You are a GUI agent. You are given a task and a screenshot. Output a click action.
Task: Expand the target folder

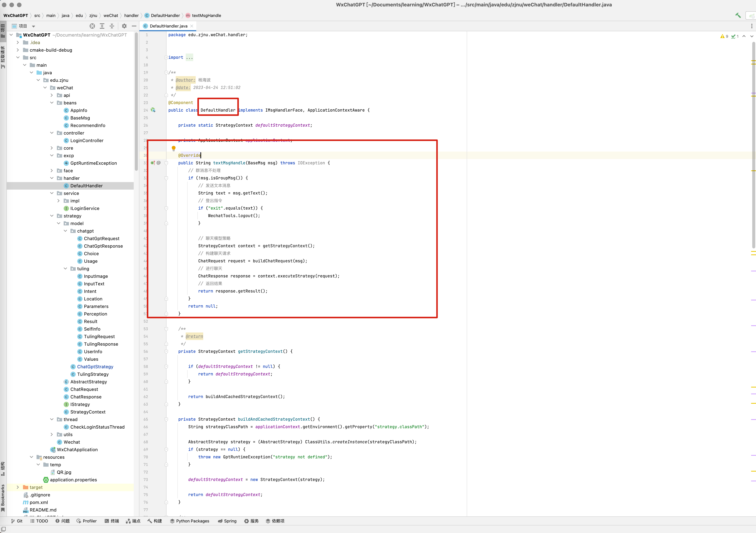click(18, 487)
